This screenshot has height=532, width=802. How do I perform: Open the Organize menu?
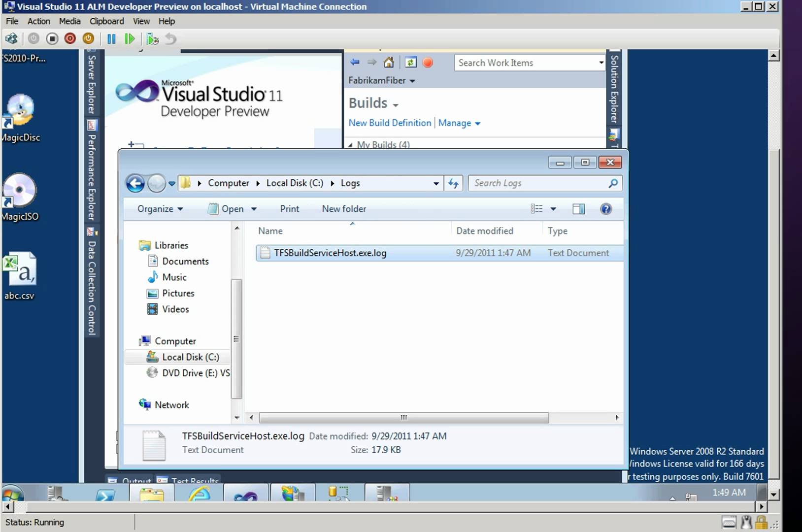click(160, 209)
